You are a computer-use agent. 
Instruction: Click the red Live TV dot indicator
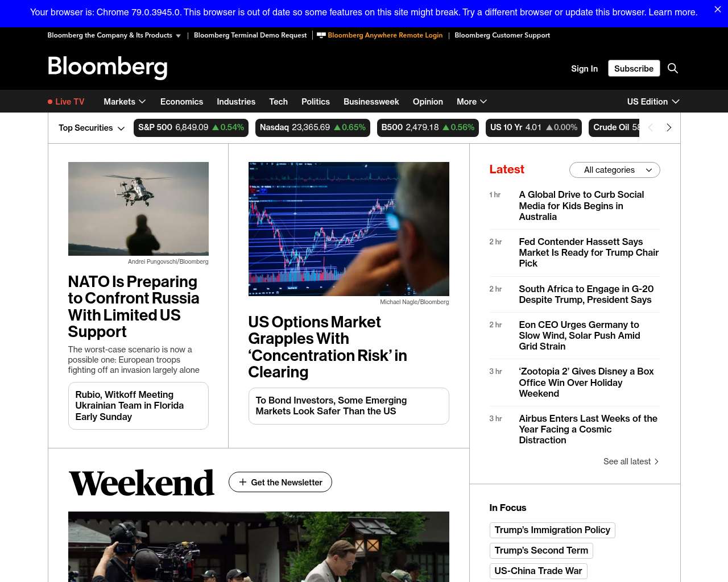[x=50, y=102]
